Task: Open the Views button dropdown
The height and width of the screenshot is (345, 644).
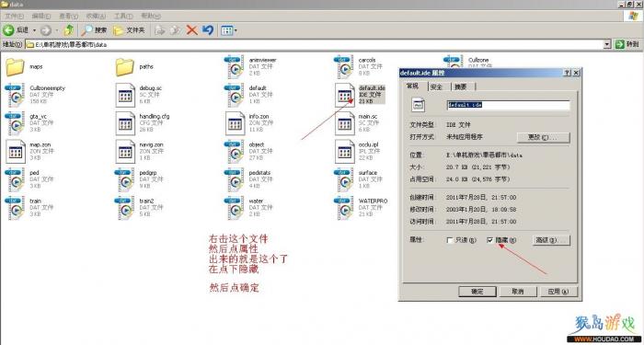Action: pos(229,30)
